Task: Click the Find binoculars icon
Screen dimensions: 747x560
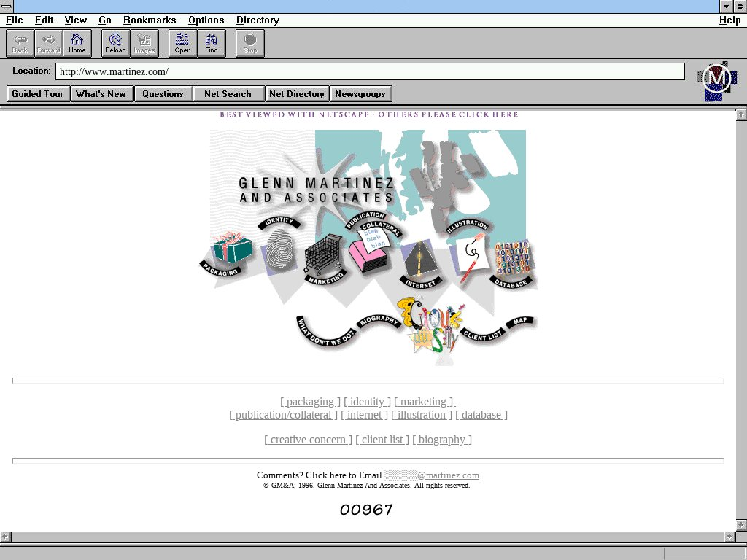Action: (x=212, y=43)
